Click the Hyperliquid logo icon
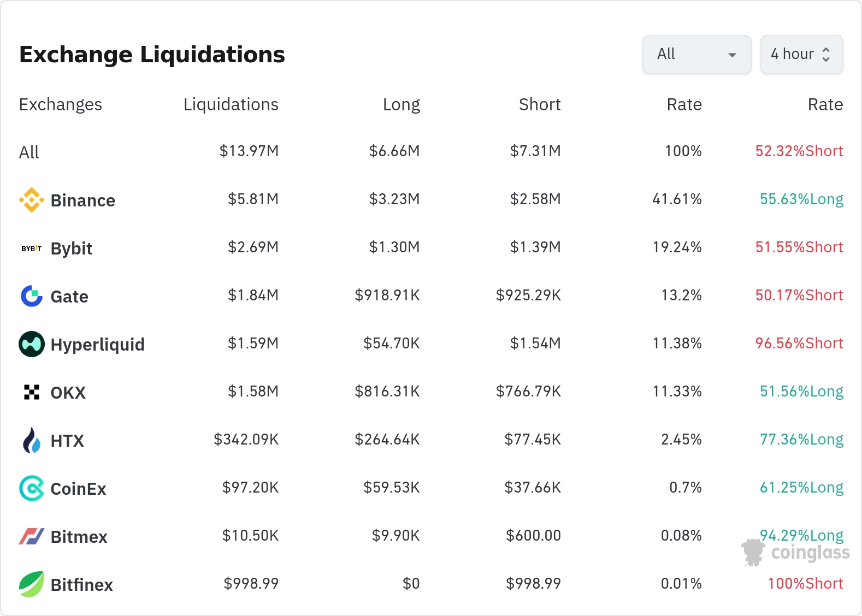Image resolution: width=862 pixels, height=616 pixels. [x=32, y=344]
